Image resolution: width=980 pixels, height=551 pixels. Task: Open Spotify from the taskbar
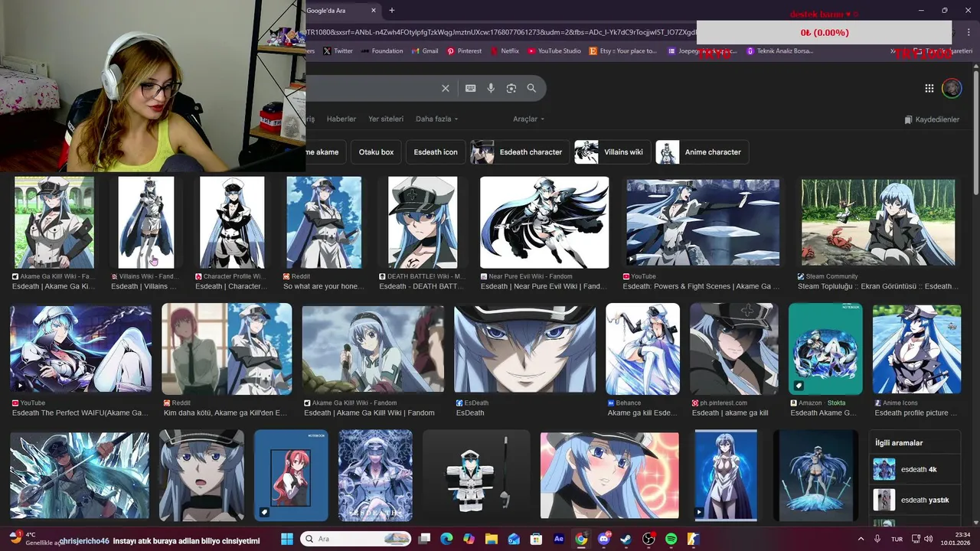[x=671, y=539]
